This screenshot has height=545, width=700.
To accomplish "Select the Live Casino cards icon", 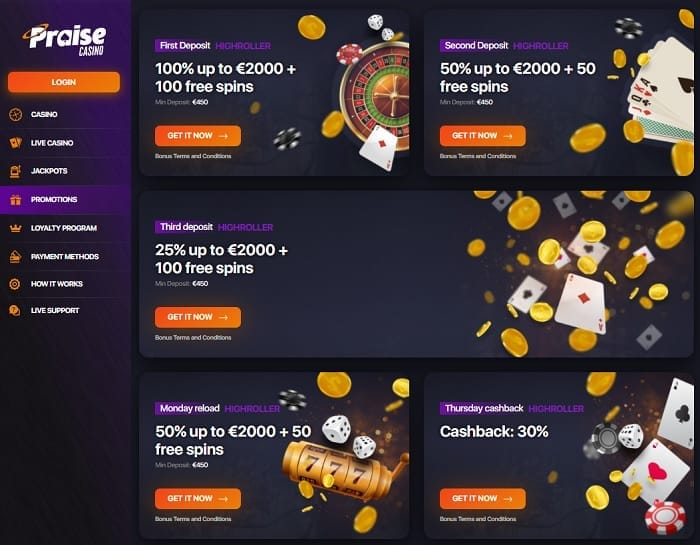I will [x=16, y=143].
